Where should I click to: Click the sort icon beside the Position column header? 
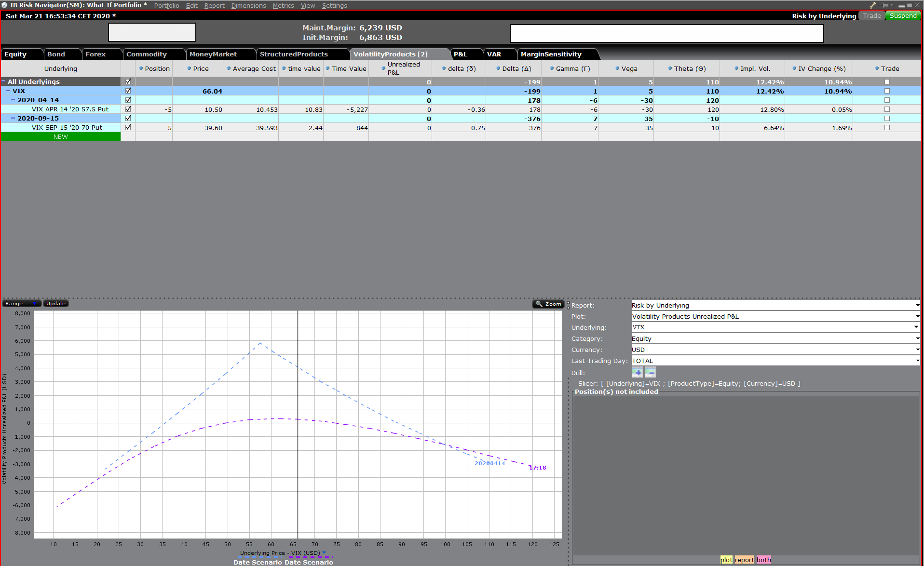[x=140, y=68]
